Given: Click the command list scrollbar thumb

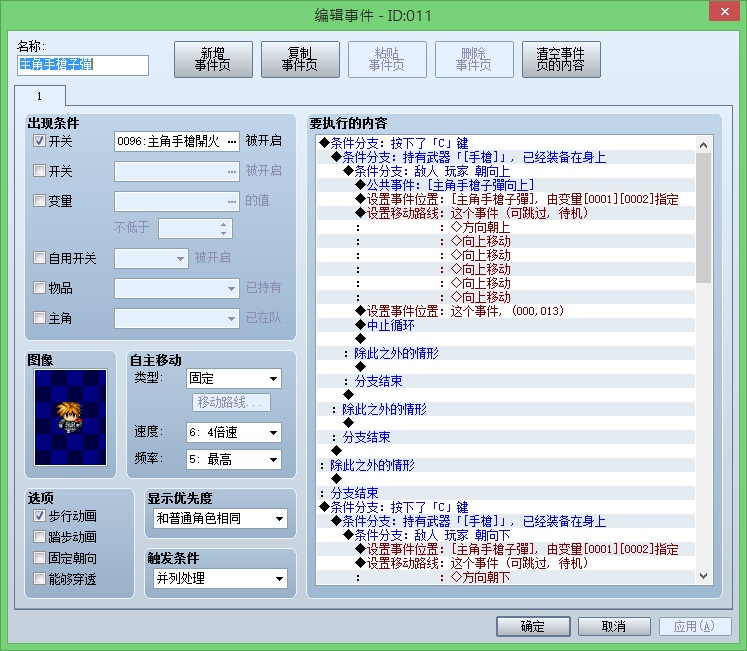Looking at the screenshot, I should point(703,218).
